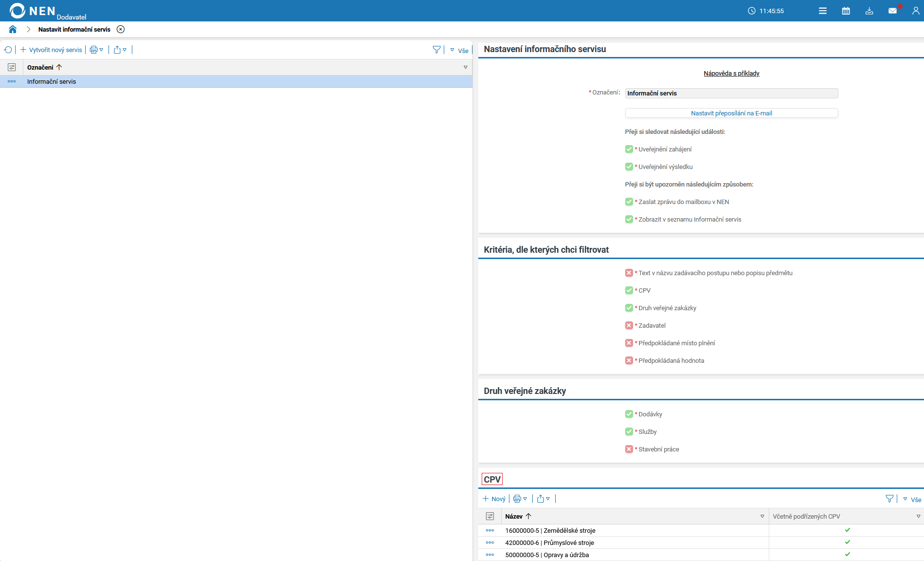Refresh the information service list
This screenshot has height=561, width=924.
tap(8, 50)
